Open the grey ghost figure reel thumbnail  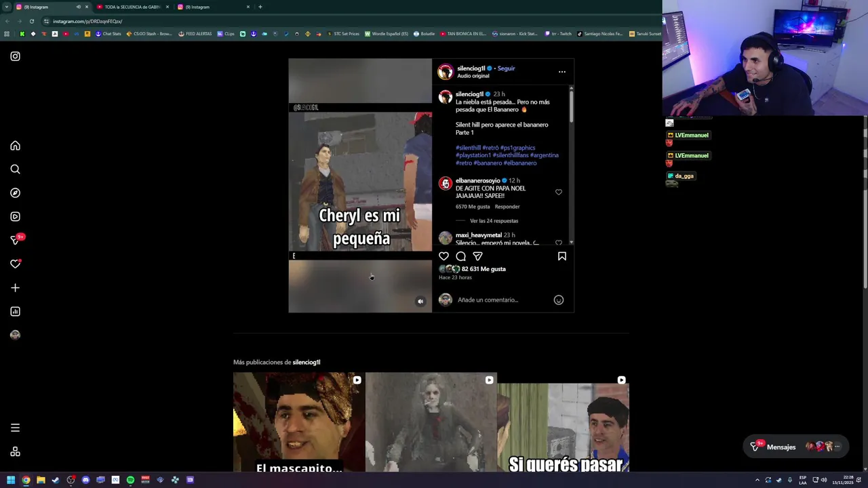click(431, 422)
